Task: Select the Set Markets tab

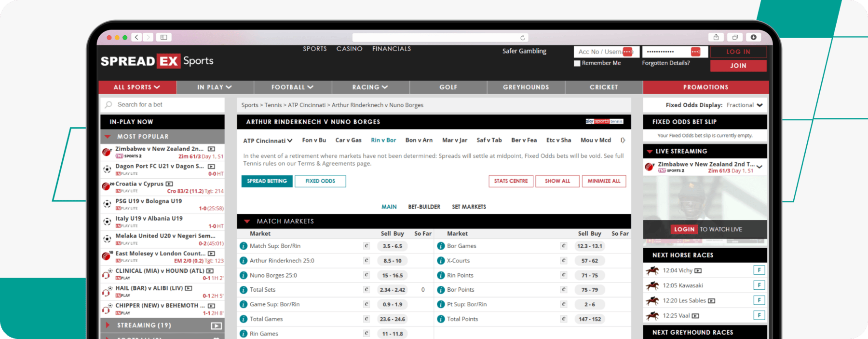Action: 469,207
